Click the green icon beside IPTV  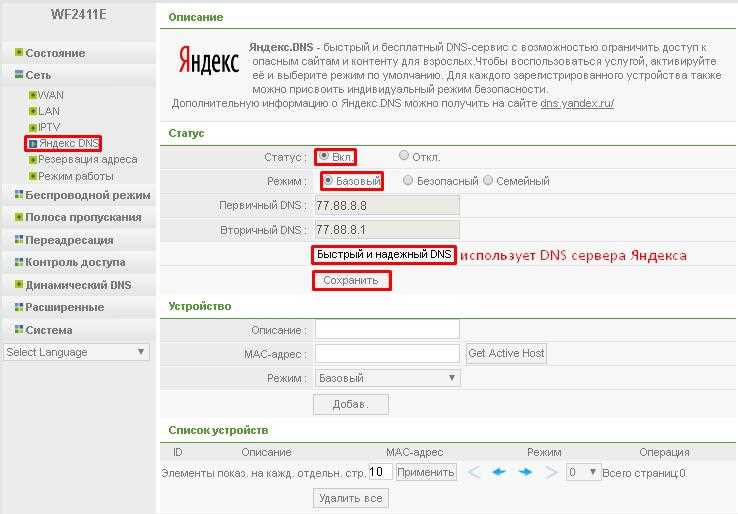[x=32, y=128]
